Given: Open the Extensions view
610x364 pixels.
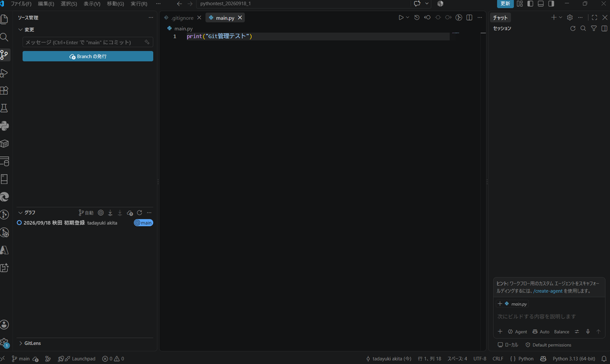Looking at the screenshot, I should pyautogui.click(x=4, y=90).
